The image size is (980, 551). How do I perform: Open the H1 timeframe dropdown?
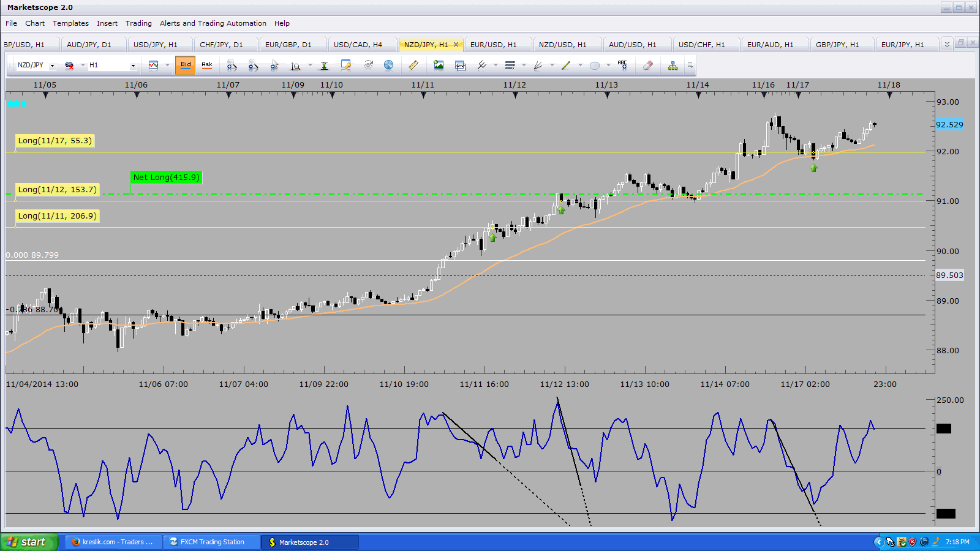pos(133,66)
